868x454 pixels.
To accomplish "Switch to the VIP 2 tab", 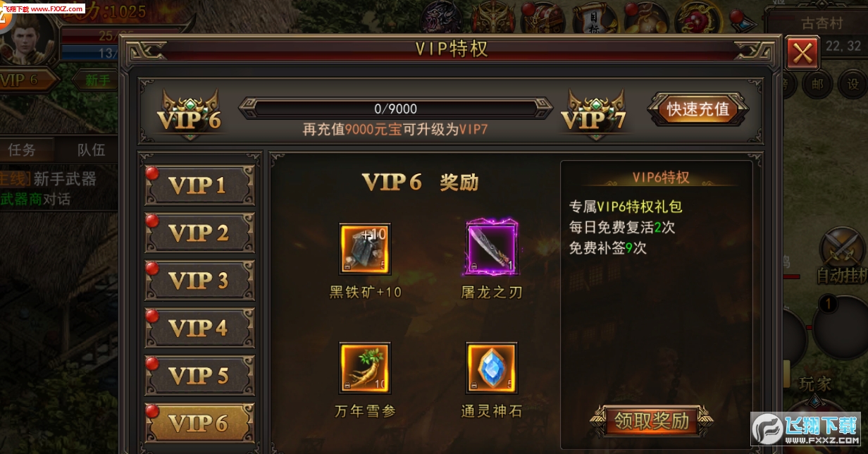I will coord(199,233).
